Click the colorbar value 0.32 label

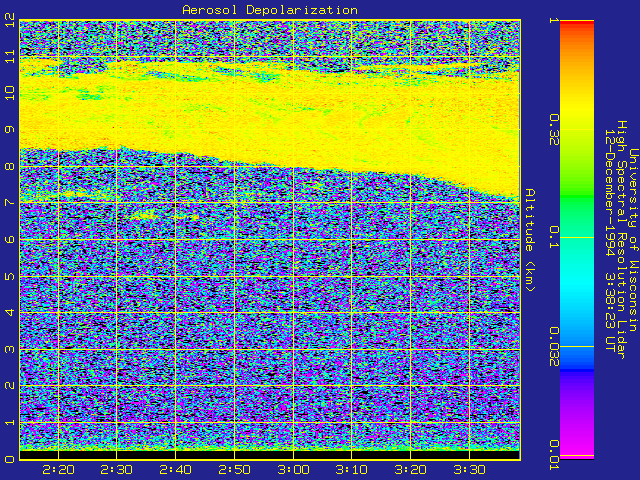coord(554,130)
